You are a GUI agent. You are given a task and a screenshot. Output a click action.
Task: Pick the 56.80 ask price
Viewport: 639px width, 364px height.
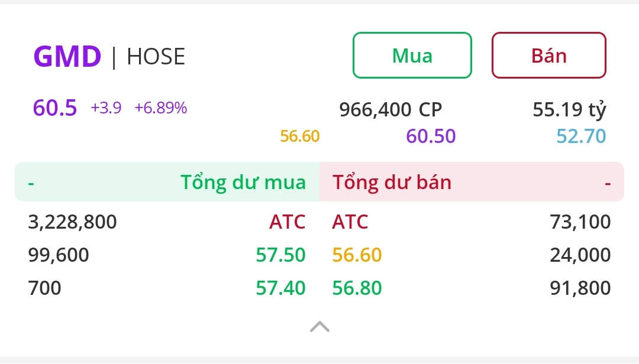pyautogui.click(x=357, y=288)
